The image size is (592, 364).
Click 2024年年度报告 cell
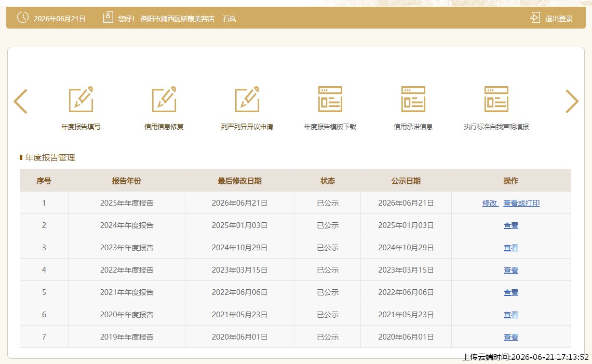coord(127,225)
